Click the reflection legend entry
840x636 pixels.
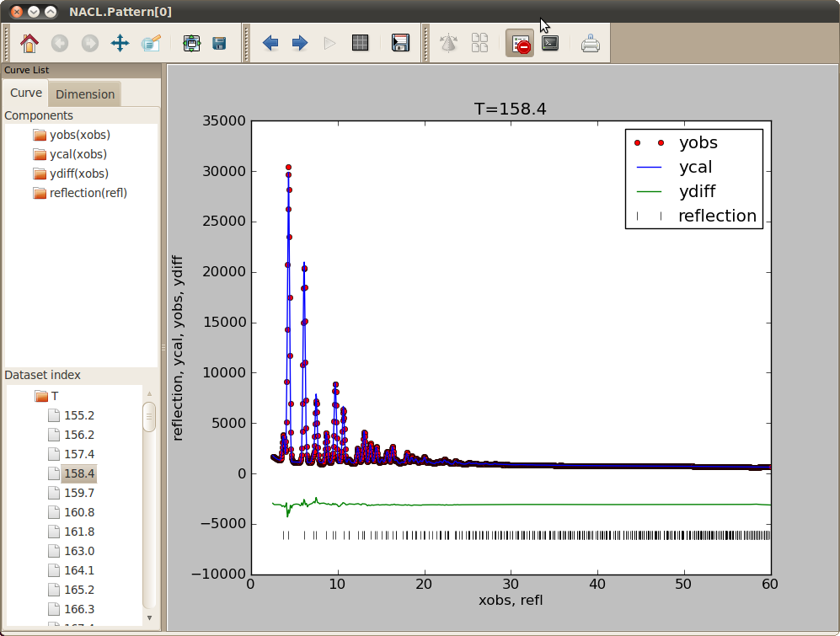point(695,216)
